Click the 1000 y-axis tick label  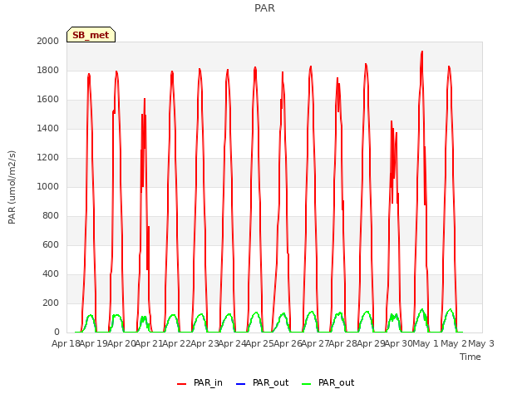pyautogui.click(x=48, y=186)
